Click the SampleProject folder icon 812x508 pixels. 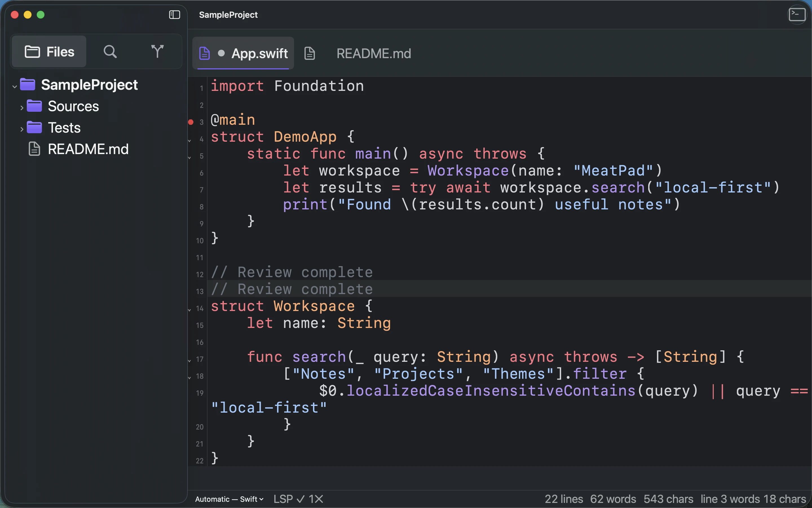pos(28,85)
